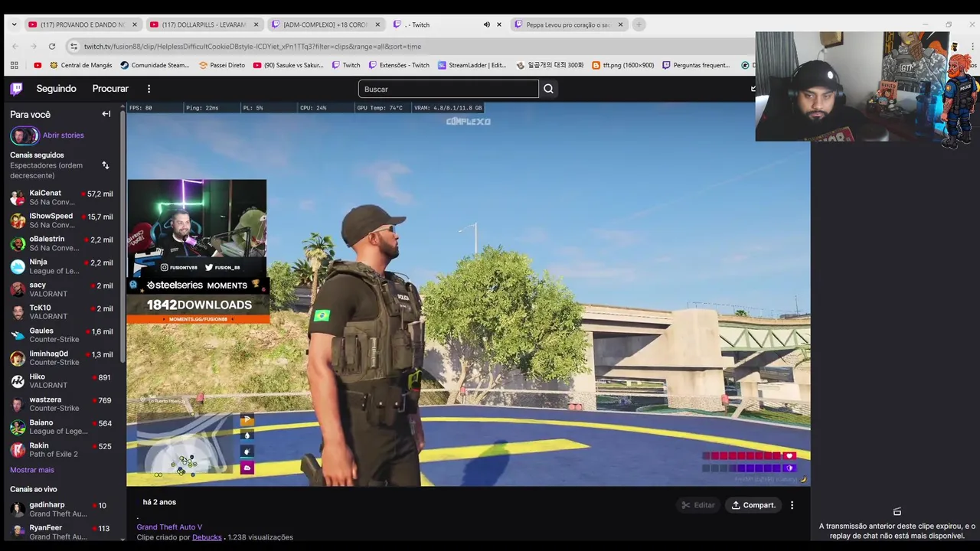Viewport: 980px width, 551px height.
Task: Click Abrir stories link
Action: point(64,135)
